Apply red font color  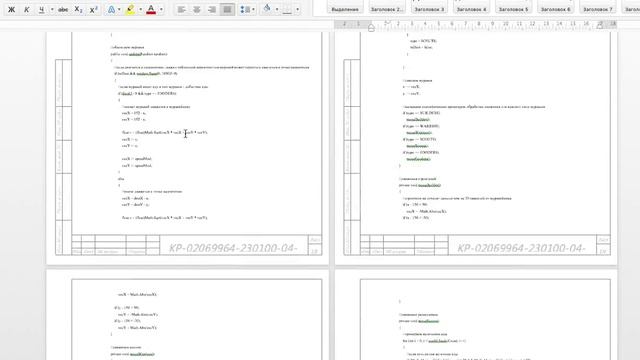(x=151, y=9)
